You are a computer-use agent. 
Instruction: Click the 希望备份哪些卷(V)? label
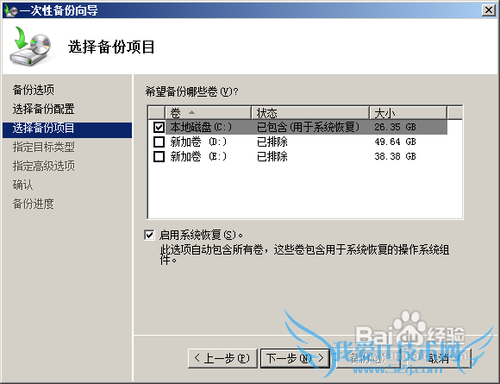(x=192, y=91)
